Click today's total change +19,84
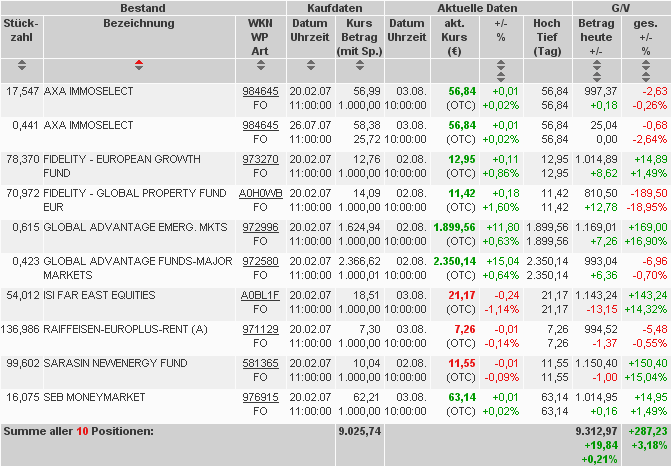671x466 pixels. [601, 445]
